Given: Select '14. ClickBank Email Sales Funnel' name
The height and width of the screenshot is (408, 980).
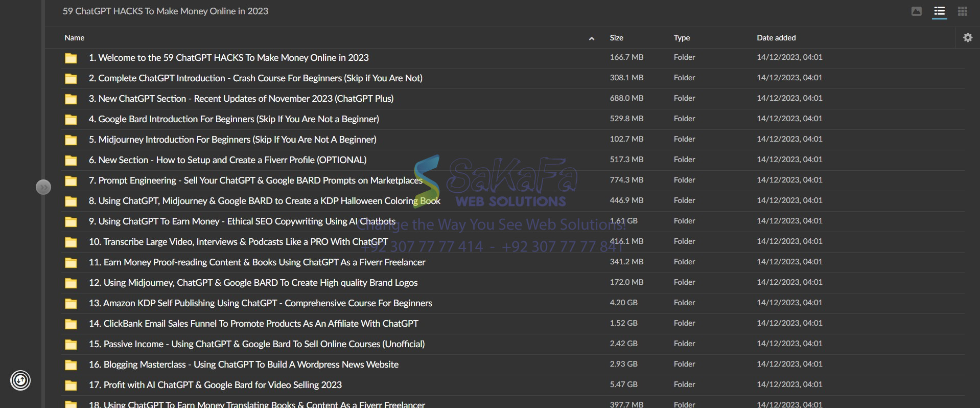Looking at the screenshot, I should pyautogui.click(x=253, y=324).
